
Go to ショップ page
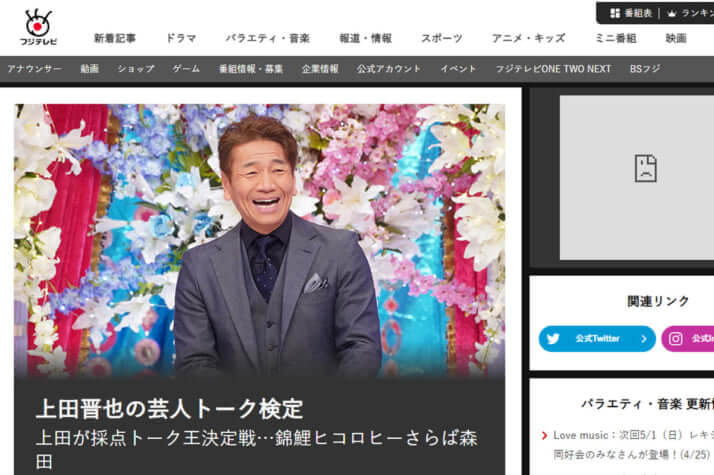point(136,69)
